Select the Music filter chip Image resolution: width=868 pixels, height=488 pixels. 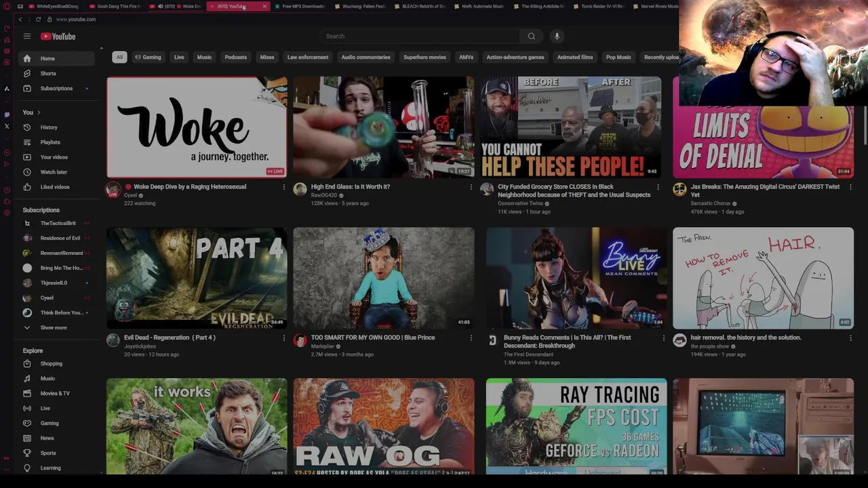pyautogui.click(x=204, y=57)
